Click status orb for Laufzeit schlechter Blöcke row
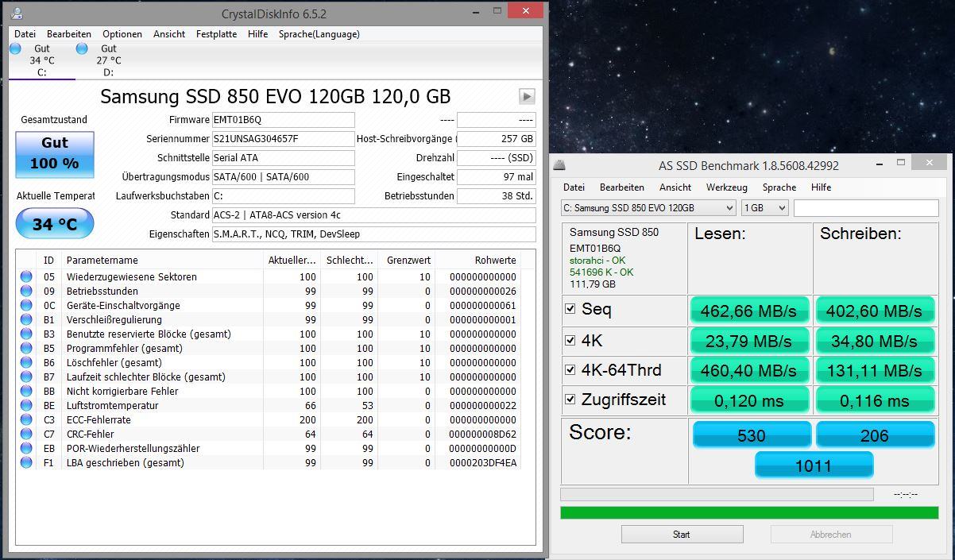The width and height of the screenshot is (955, 560). click(x=26, y=377)
